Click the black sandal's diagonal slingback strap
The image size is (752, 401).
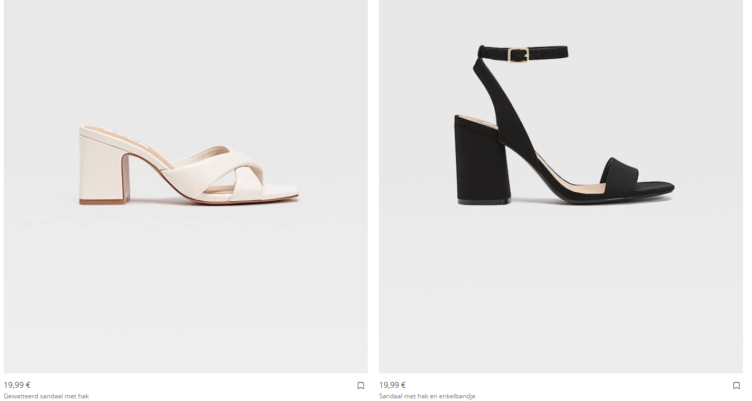pyautogui.click(x=504, y=110)
